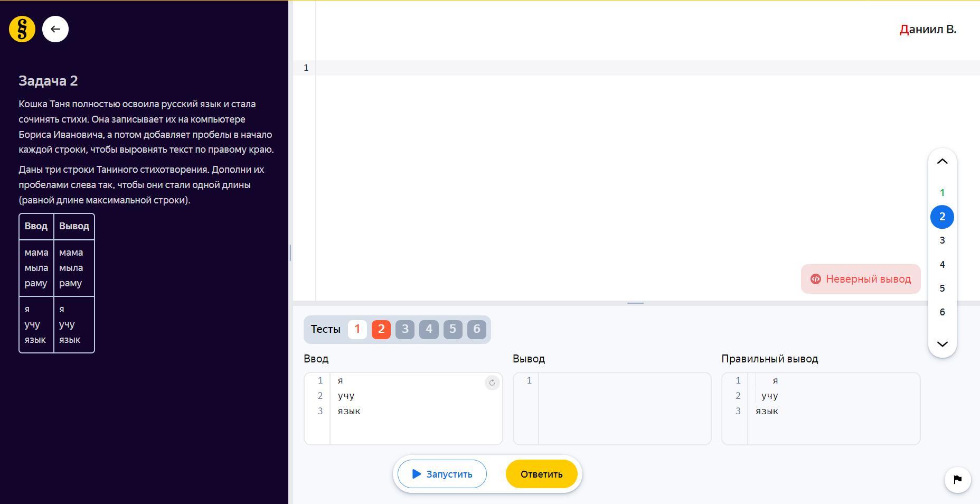Open task 5 in the side navigator

point(942,288)
